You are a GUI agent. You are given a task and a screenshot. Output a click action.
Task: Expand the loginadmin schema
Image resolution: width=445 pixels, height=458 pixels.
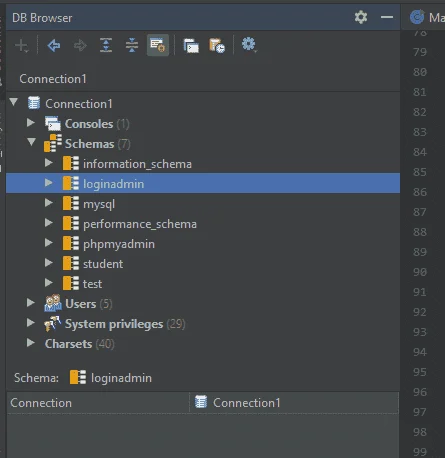(49, 183)
